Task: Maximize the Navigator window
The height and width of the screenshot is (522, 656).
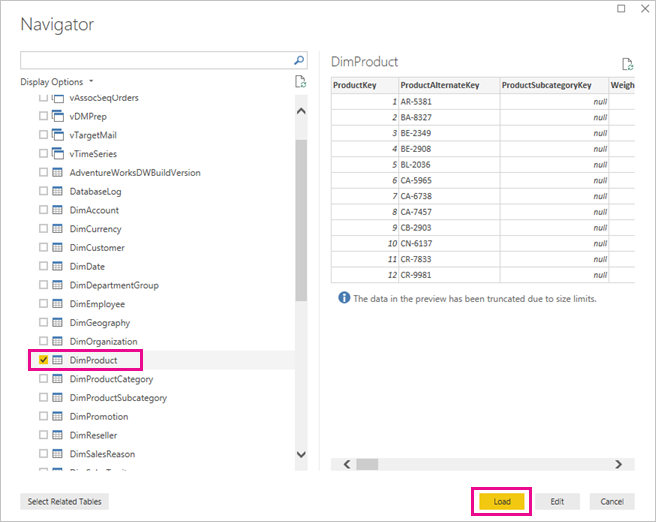Action: click(621, 8)
